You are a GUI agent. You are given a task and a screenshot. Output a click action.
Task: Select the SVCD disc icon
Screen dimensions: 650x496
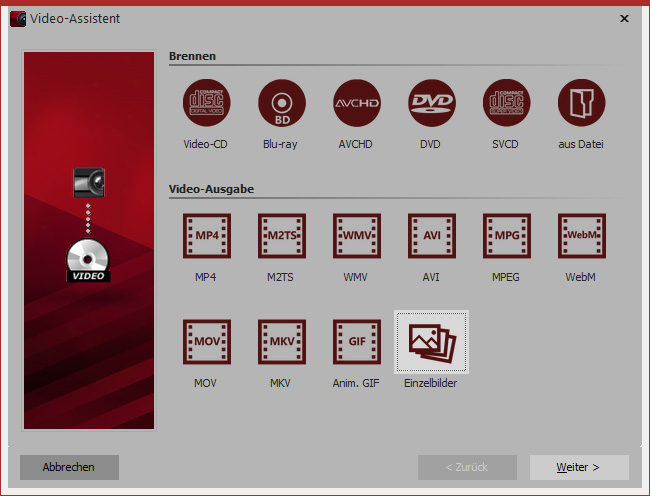point(507,104)
